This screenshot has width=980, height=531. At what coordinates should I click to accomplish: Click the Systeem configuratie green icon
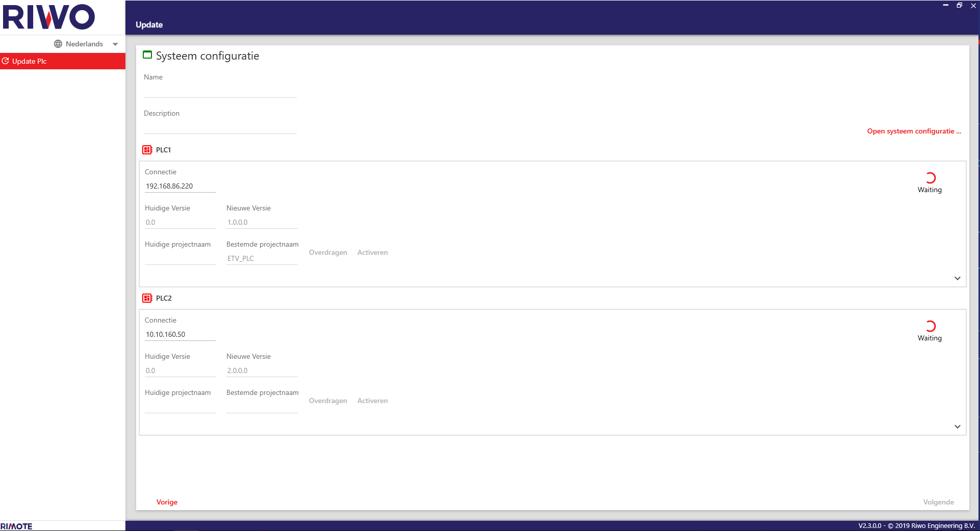point(147,55)
